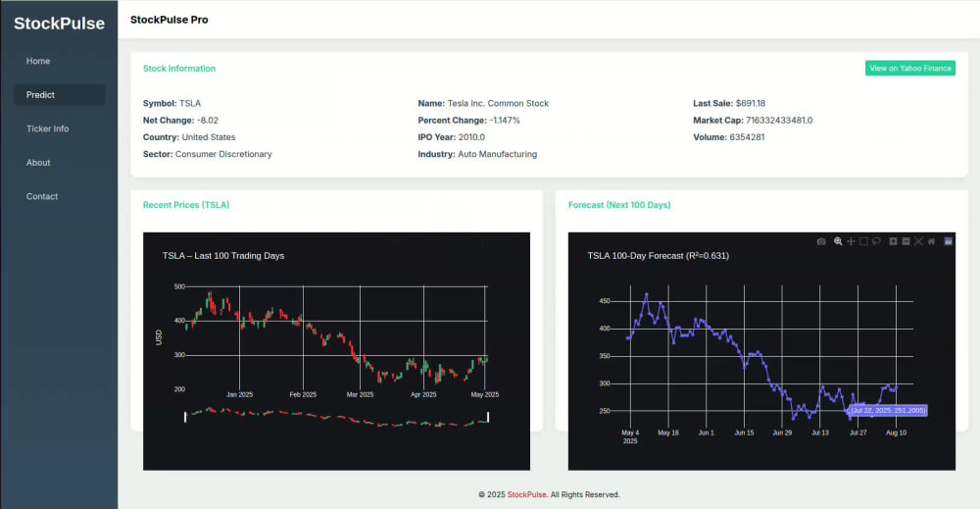Image resolution: width=980 pixels, height=509 pixels.
Task: Select the Box Select tool in chart toolbar
Action: 863,241
